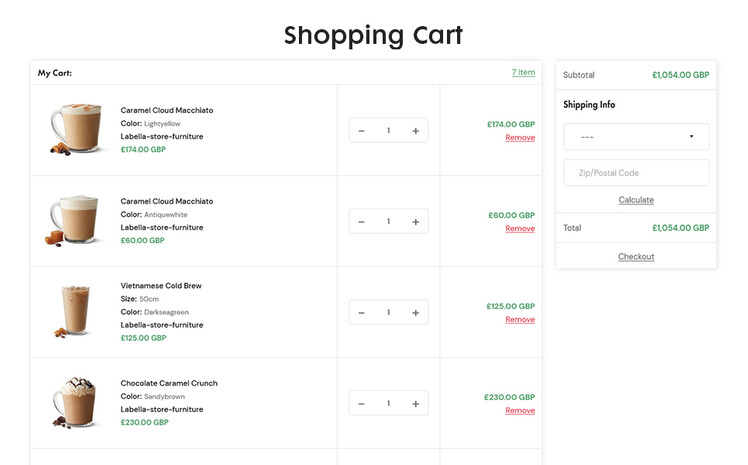Remove Chocolate Caramel Crunch from cart

point(520,411)
